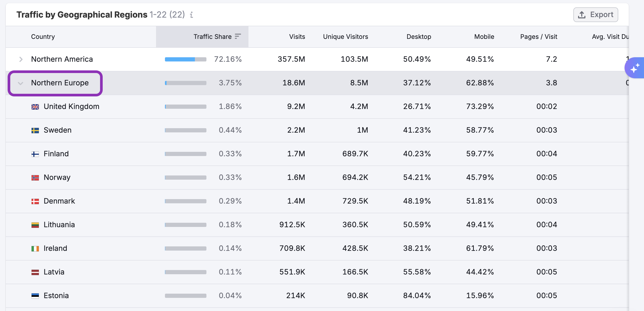Image resolution: width=644 pixels, height=311 pixels.
Task: Select the Denmark country row name
Action: point(59,201)
